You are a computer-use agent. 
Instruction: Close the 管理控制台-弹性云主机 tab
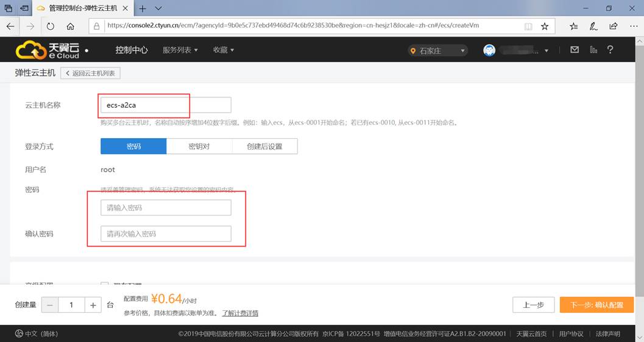point(126,8)
